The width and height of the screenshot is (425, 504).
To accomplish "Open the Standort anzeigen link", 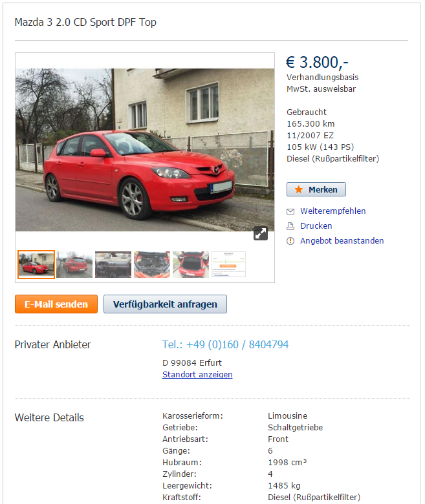I will click(x=197, y=375).
